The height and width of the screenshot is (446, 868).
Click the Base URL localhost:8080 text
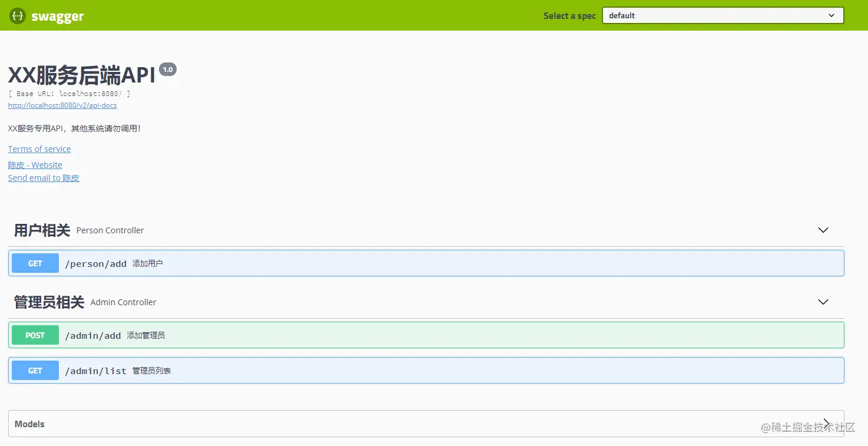(69, 94)
